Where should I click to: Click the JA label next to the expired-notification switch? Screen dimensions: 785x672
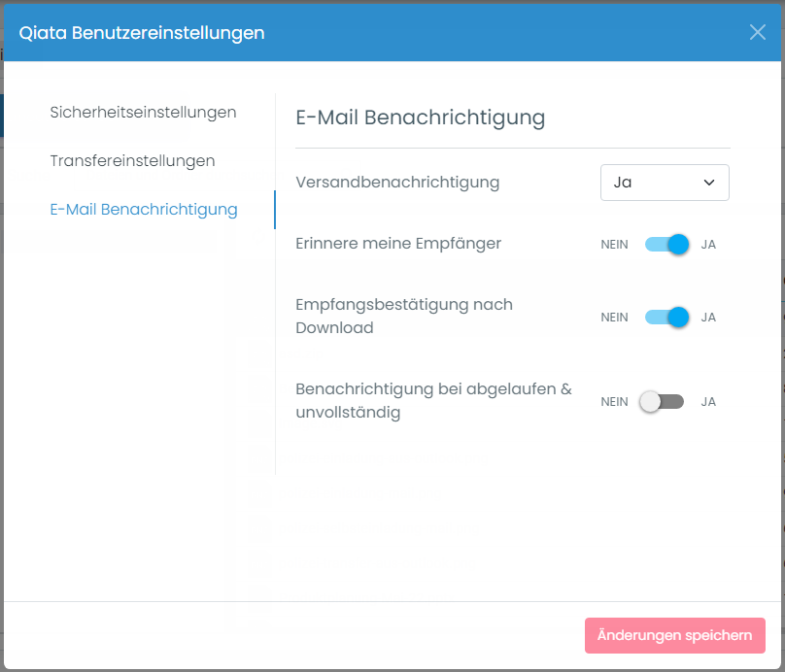[708, 401]
